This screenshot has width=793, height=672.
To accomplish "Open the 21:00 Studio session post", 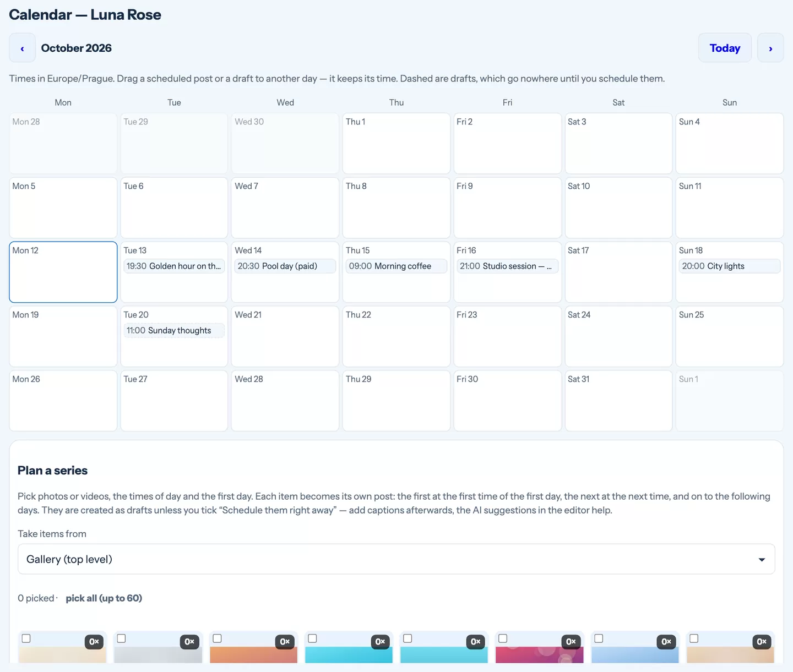I will [x=508, y=266].
